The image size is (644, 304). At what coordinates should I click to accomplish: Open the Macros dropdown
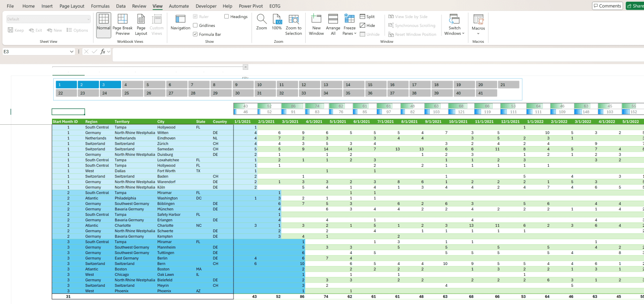point(478,24)
